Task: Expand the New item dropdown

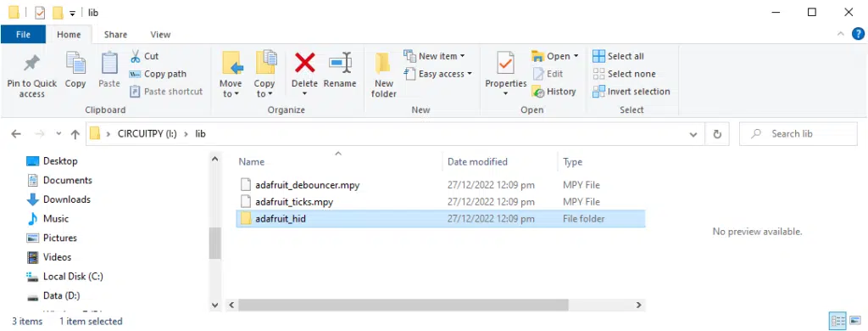Action: pos(434,56)
